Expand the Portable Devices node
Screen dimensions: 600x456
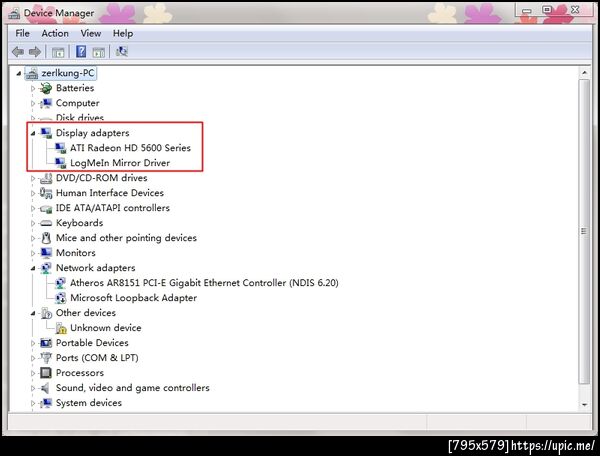coord(33,343)
